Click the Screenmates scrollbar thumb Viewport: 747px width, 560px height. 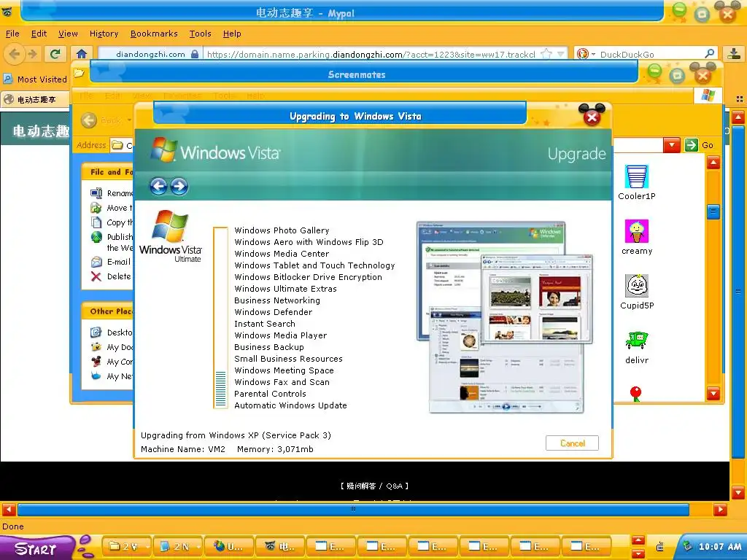(x=713, y=211)
